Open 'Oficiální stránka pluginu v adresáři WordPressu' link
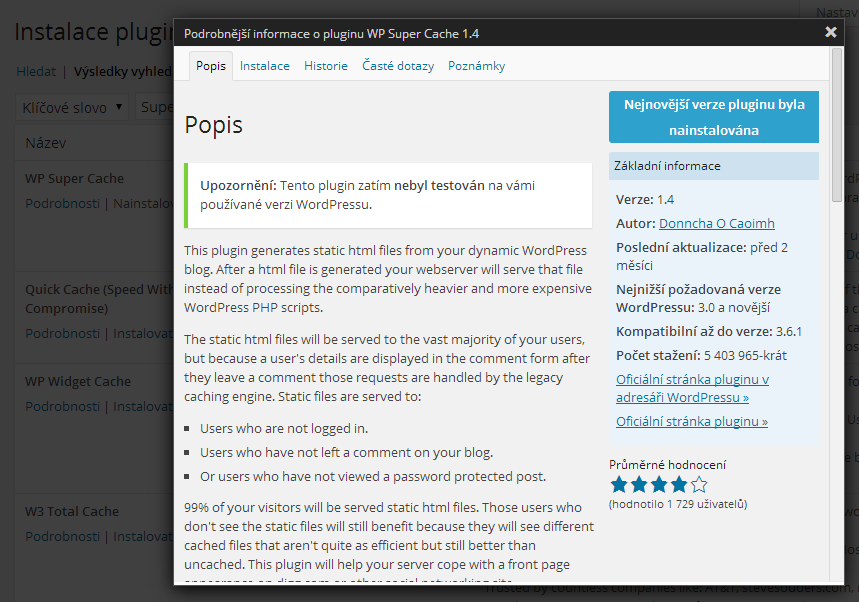 692,388
